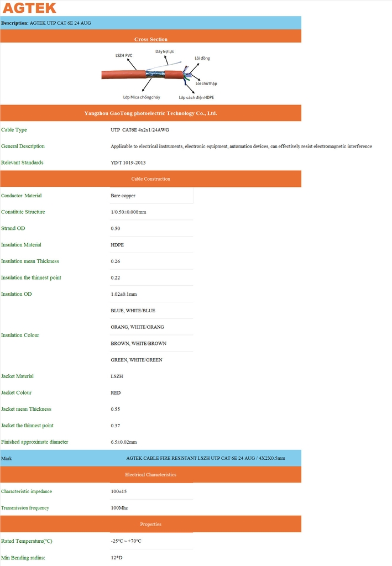Click the Insulation mean Thickness label

[30, 261]
